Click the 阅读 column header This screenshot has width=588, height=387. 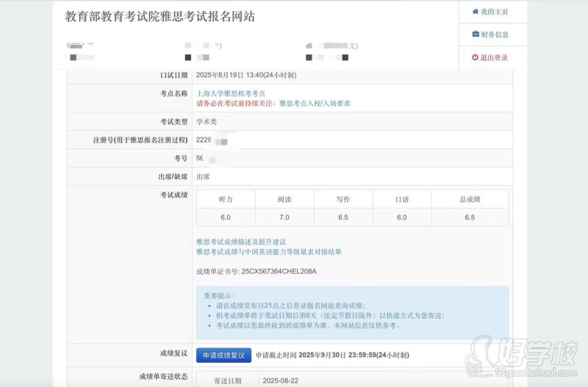click(x=284, y=199)
